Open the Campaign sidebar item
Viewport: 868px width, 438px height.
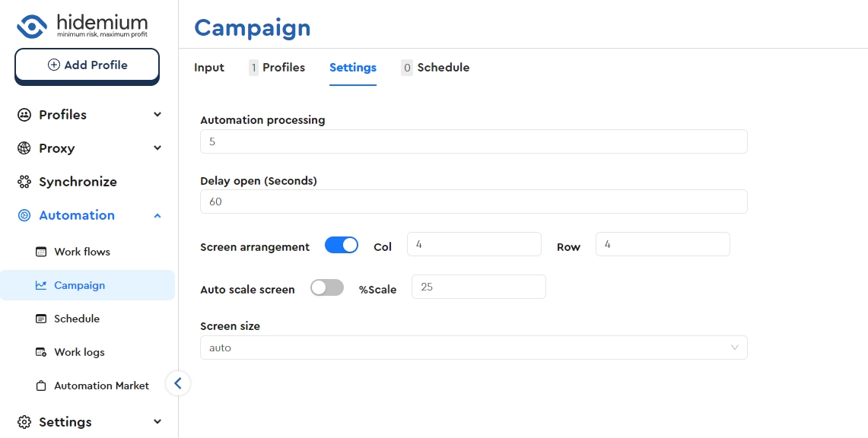pos(79,285)
